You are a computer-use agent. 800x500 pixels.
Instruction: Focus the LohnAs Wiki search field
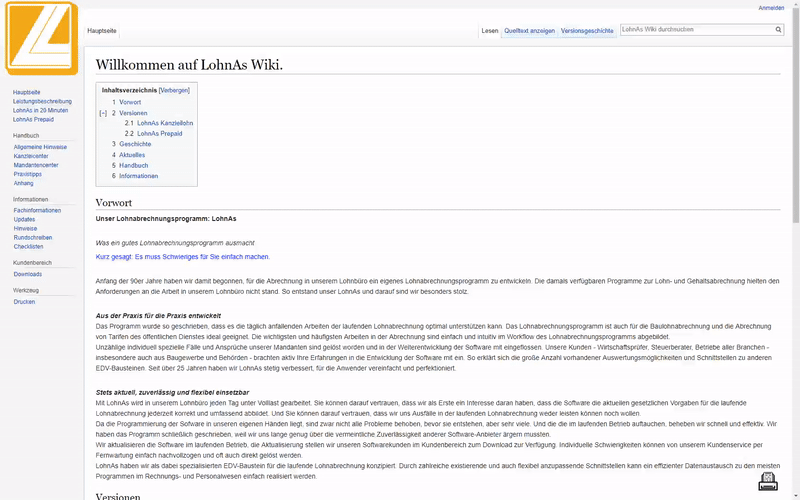click(x=696, y=30)
